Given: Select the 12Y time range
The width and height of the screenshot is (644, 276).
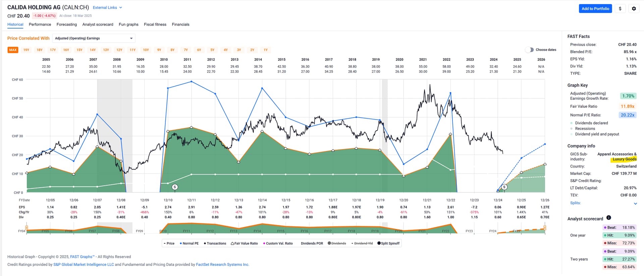Looking at the screenshot, I should coord(119,50).
